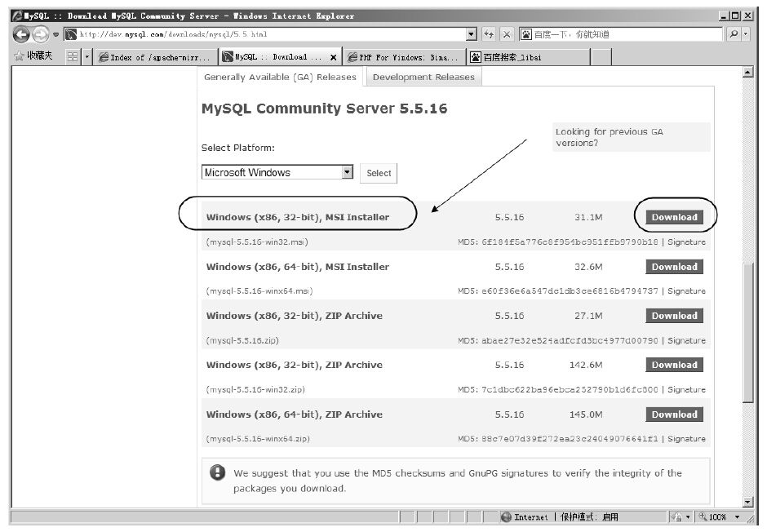Click the 31.1M file size value
The height and width of the screenshot is (532, 767).
[588, 217]
